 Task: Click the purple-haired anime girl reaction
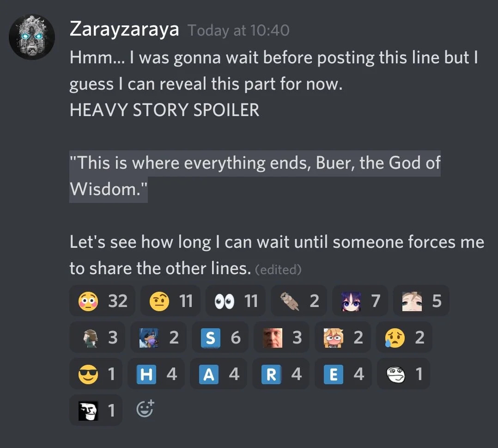pos(360,301)
